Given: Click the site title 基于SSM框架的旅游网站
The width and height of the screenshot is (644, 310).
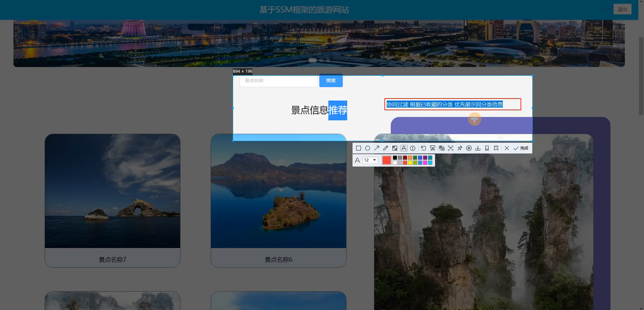Looking at the screenshot, I should coord(304,10).
